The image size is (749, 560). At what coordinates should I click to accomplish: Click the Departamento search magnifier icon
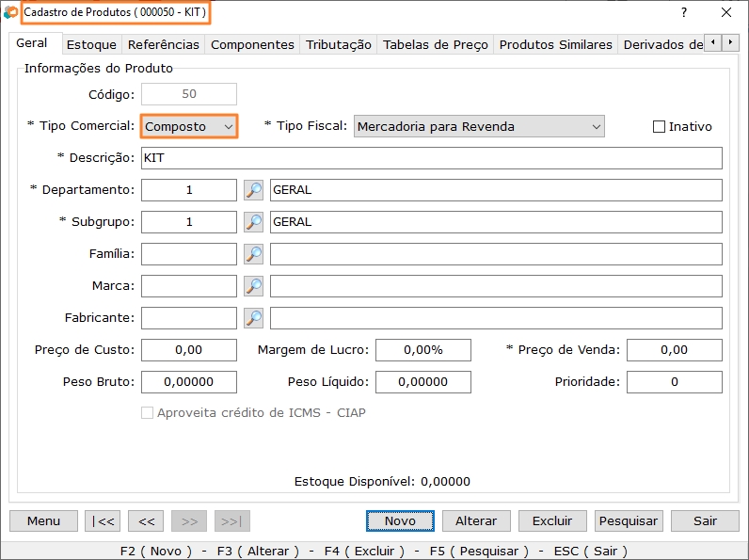tap(253, 190)
